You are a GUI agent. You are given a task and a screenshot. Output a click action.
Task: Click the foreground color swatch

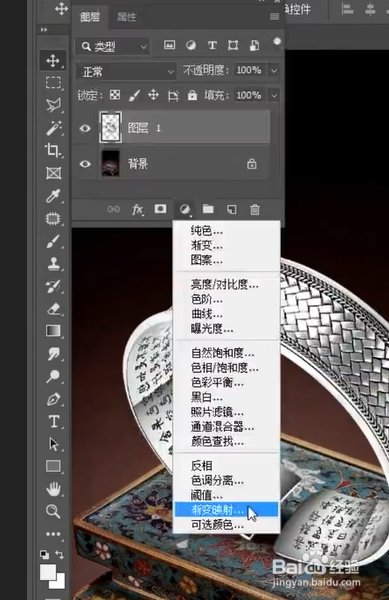pos(47,572)
